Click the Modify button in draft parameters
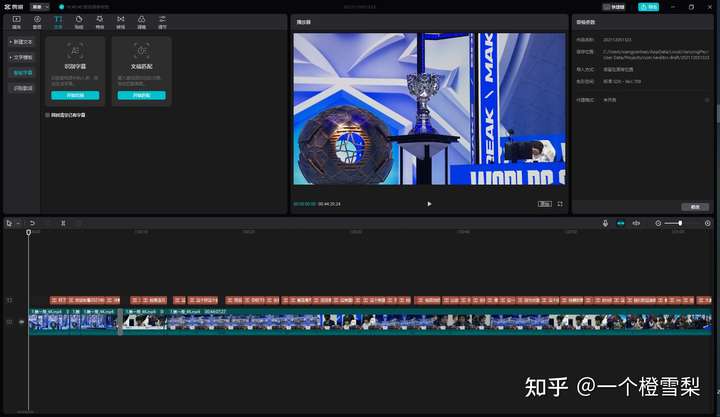Viewport: 720px width, 417px height. pyautogui.click(x=695, y=207)
